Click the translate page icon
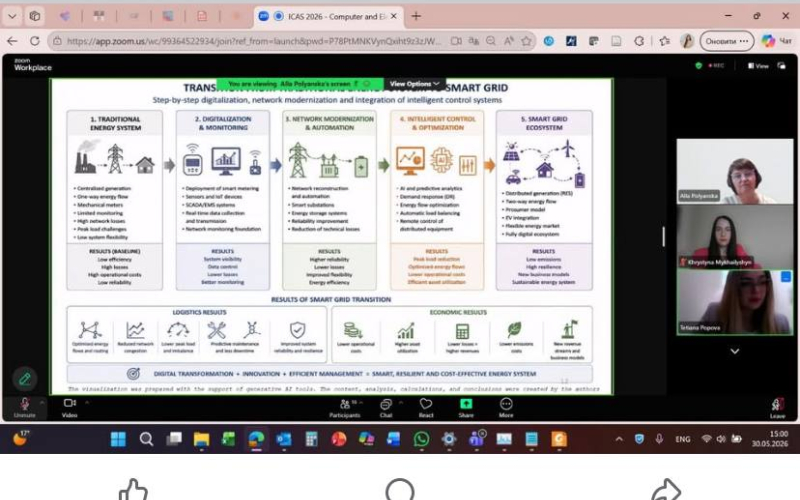Image resolution: width=800 pixels, height=500 pixels. click(473, 41)
